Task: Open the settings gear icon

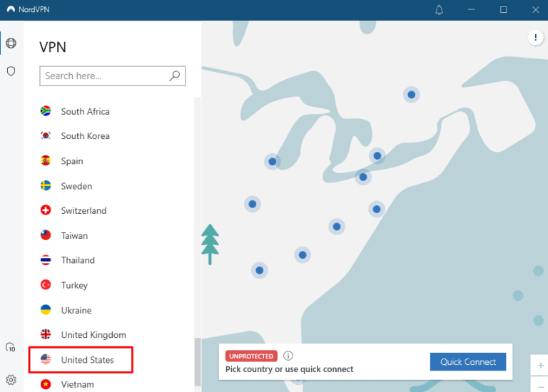Action: [11, 380]
